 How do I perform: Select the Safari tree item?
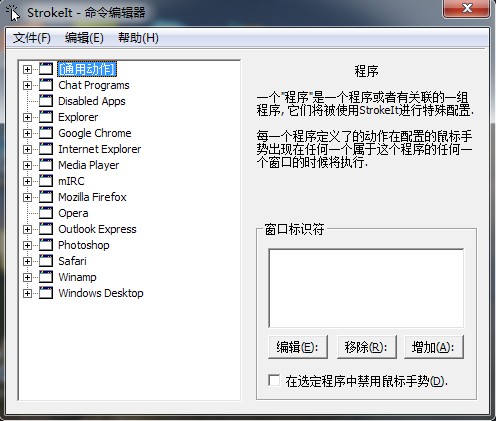[x=72, y=261]
